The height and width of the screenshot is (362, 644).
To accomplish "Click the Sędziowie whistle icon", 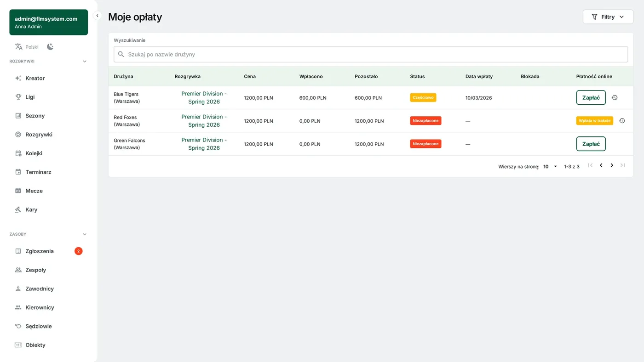I will (x=18, y=326).
